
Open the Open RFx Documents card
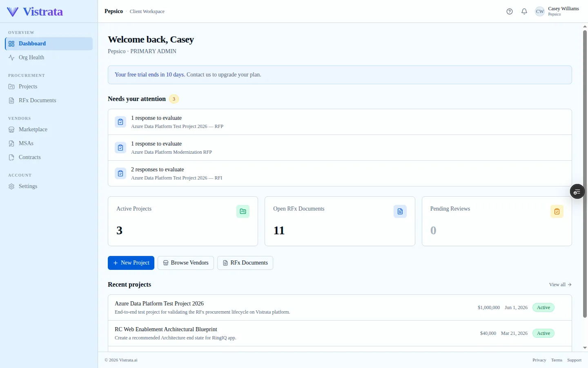[340, 221]
